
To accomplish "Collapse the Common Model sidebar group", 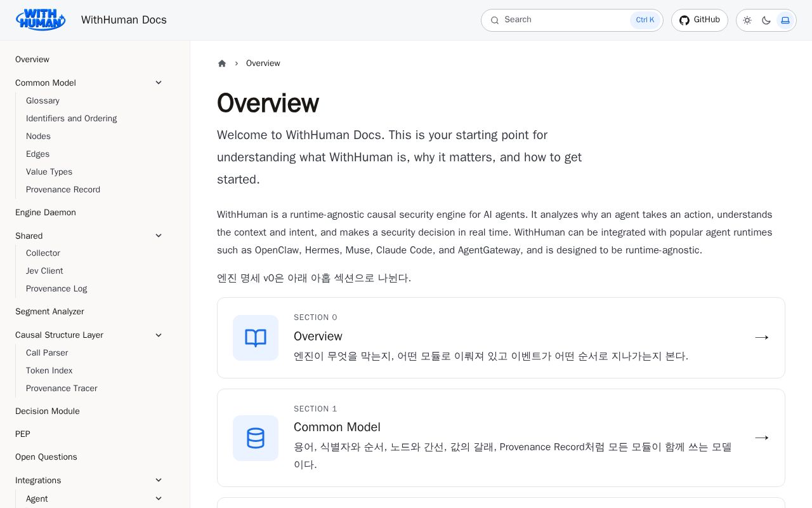I will [159, 83].
